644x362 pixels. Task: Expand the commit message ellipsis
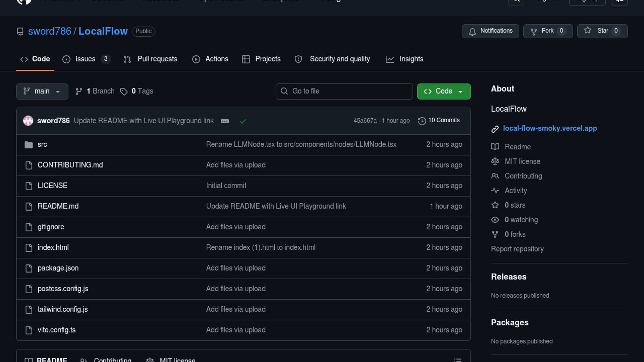click(x=225, y=121)
